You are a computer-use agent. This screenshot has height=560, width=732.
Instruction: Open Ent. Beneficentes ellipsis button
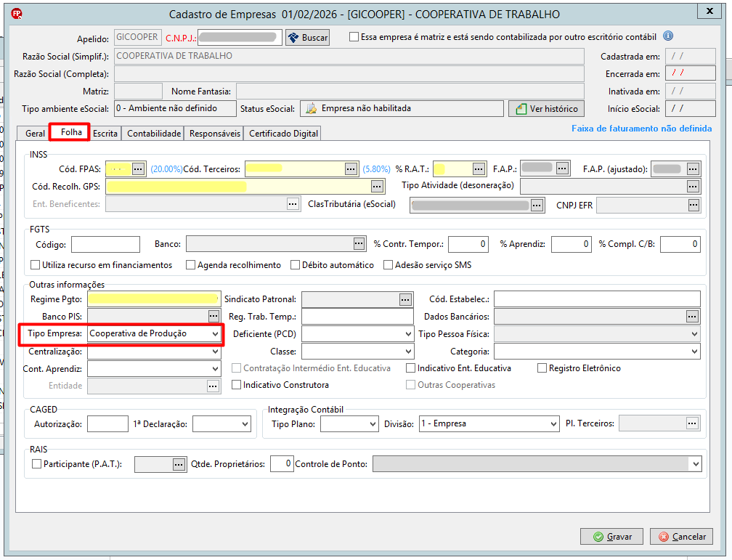293,204
